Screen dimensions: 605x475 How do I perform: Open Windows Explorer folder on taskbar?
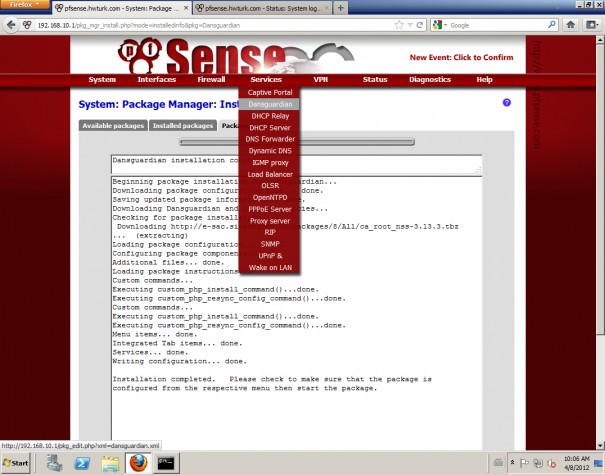point(110,463)
